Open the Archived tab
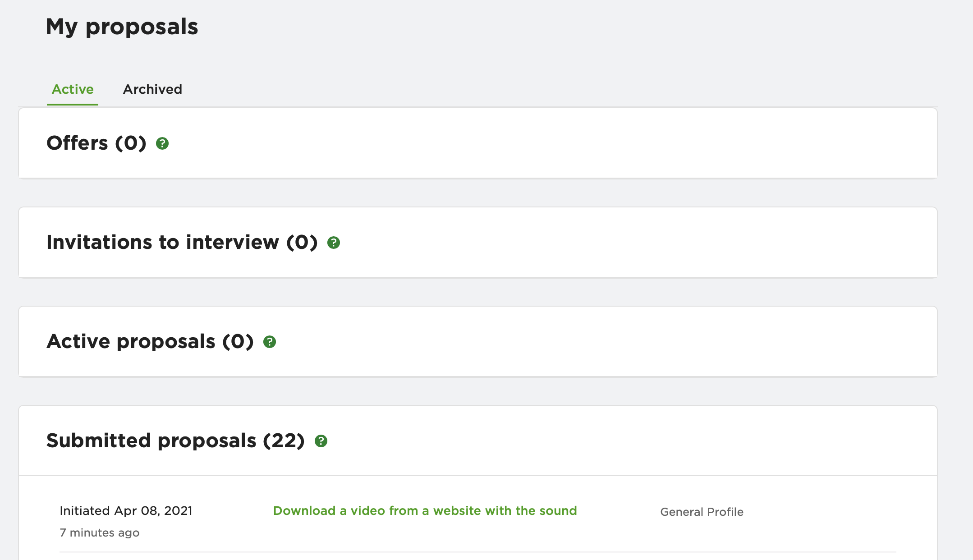The height and width of the screenshot is (560, 973). point(152,89)
